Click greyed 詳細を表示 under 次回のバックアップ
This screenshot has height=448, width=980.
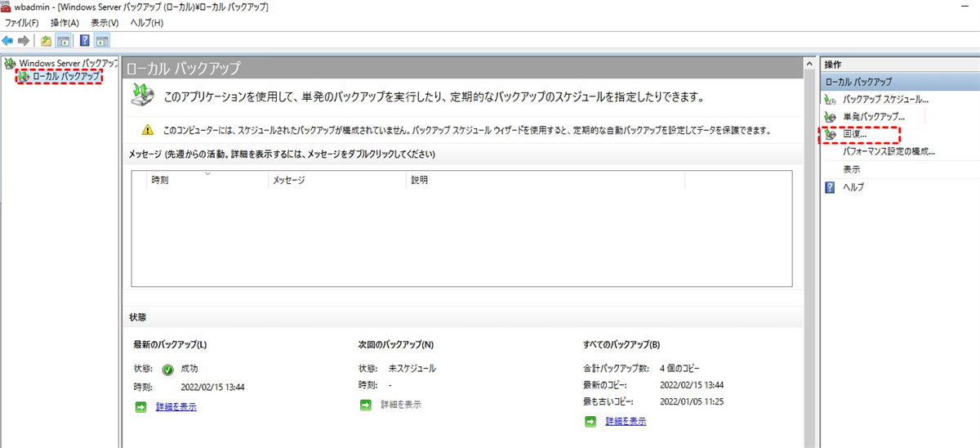click(x=400, y=404)
